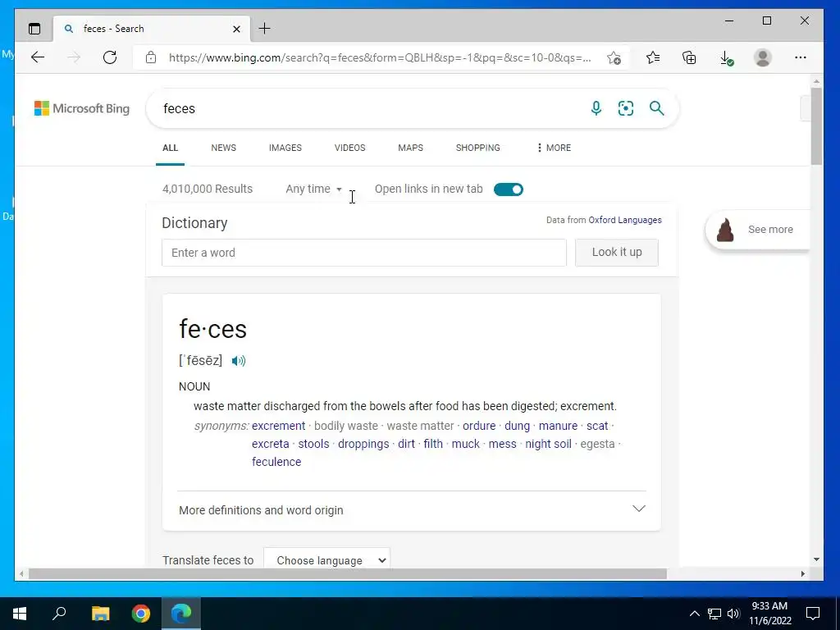This screenshot has width=840, height=630.
Task: Follow the ordure synonym link
Action: 479,426
